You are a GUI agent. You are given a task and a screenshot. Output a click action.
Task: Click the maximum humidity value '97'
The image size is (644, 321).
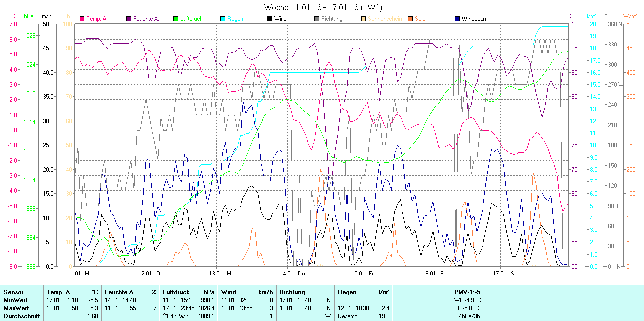(153, 308)
